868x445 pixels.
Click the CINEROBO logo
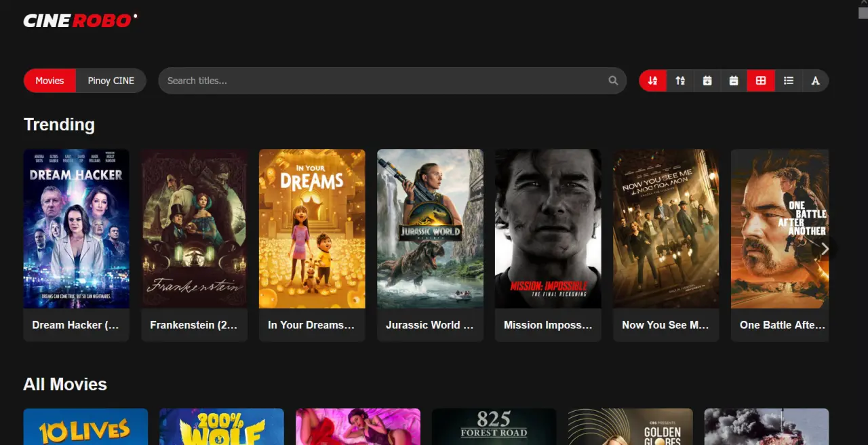click(80, 21)
